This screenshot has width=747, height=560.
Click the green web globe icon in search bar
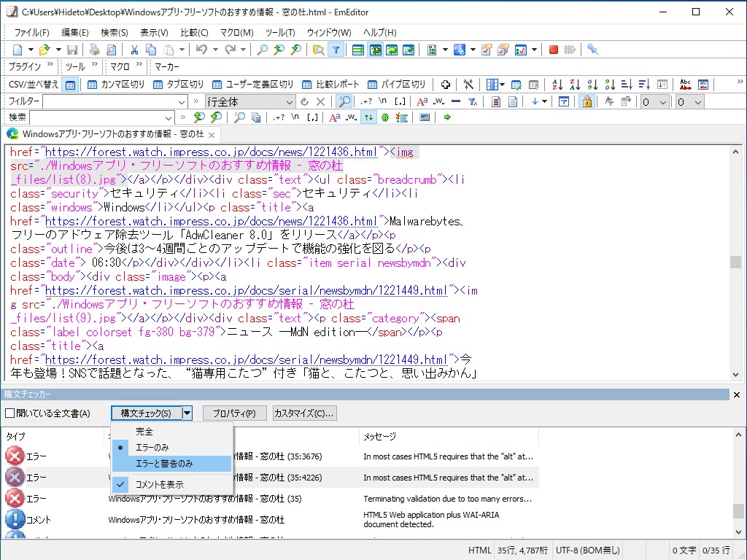click(x=385, y=117)
